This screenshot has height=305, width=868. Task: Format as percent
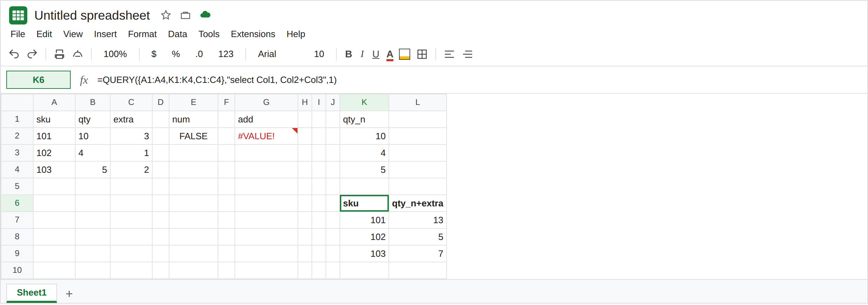coord(176,54)
